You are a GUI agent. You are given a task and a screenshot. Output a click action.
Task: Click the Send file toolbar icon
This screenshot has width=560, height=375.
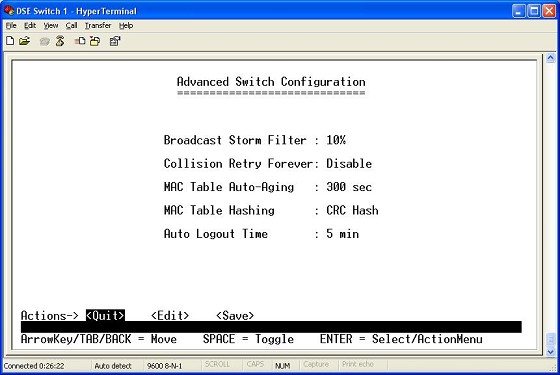[80, 41]
